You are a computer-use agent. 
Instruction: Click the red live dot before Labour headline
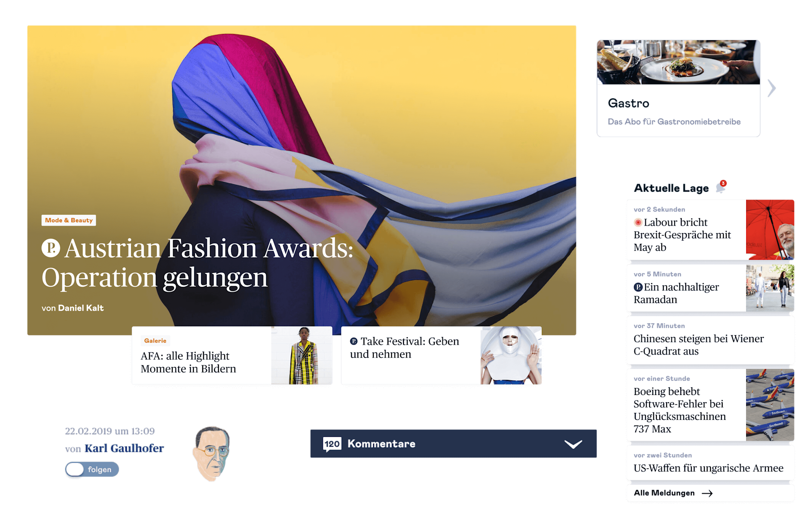point(638,222)
